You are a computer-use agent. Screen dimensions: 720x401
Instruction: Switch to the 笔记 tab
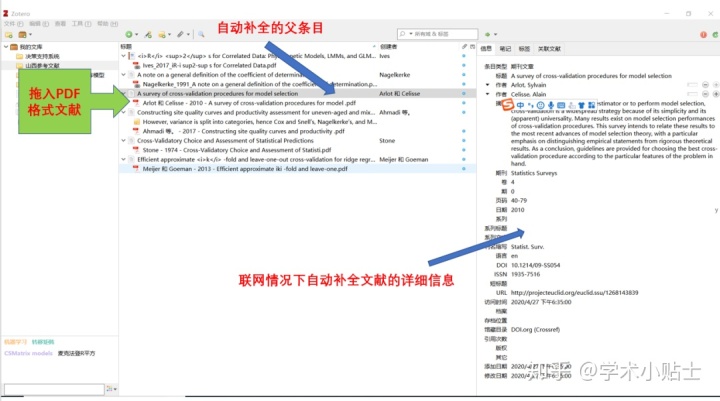pyautogui.click(x=506, y=49)
